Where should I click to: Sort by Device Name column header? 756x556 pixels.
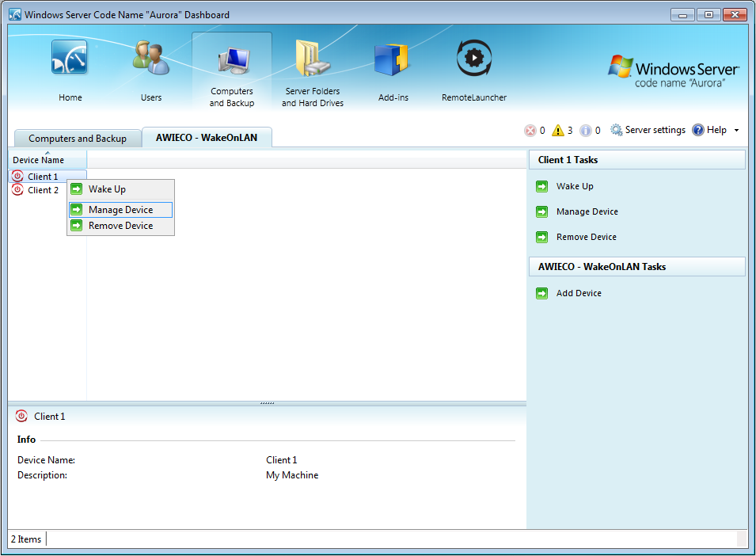pyautogui.click(x=47, y=160)
